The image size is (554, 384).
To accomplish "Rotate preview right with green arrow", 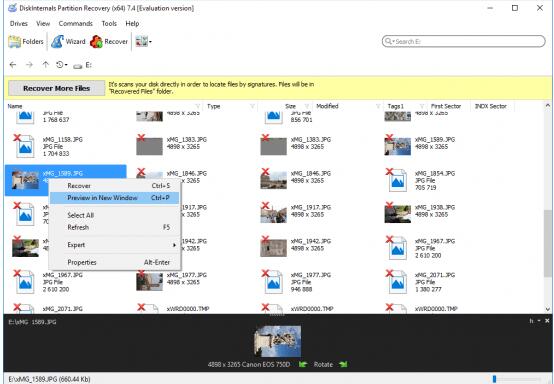I will click(x=343, y=365).
